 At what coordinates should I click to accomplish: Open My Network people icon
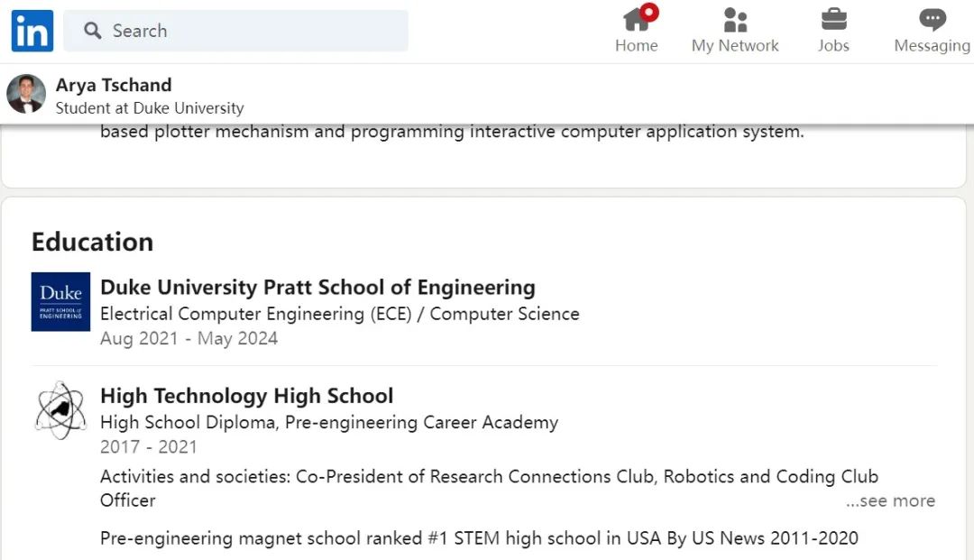point(735,19)
